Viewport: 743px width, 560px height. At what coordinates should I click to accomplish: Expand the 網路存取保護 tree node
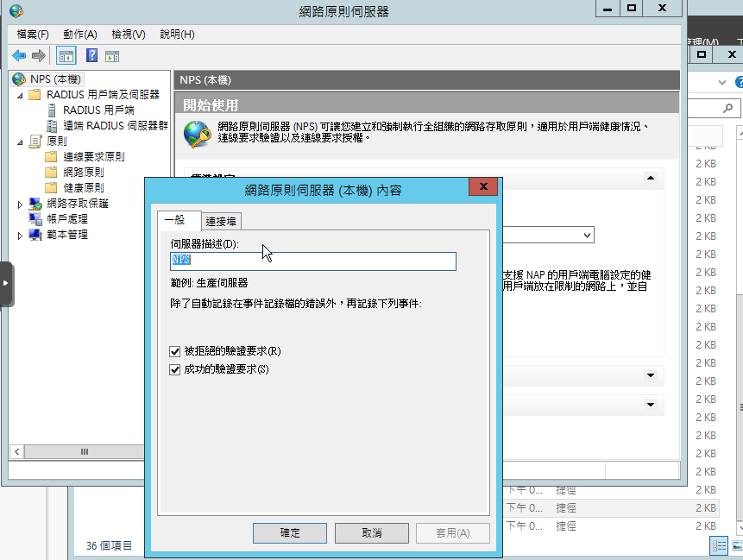[21, 204]
